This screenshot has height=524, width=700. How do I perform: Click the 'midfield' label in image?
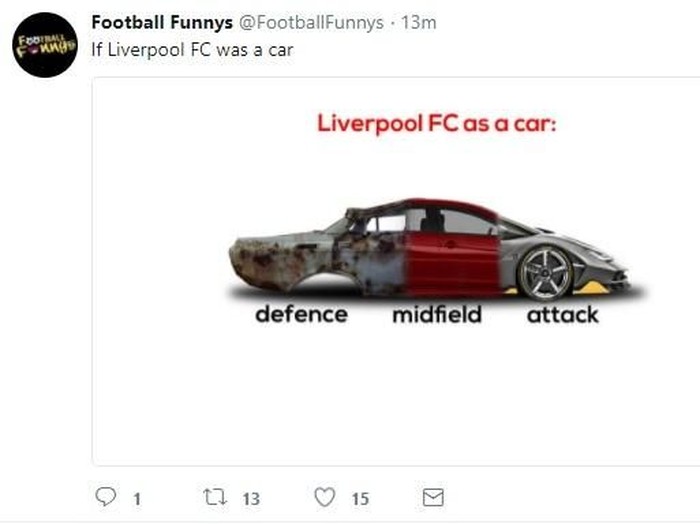coord(437,314)
